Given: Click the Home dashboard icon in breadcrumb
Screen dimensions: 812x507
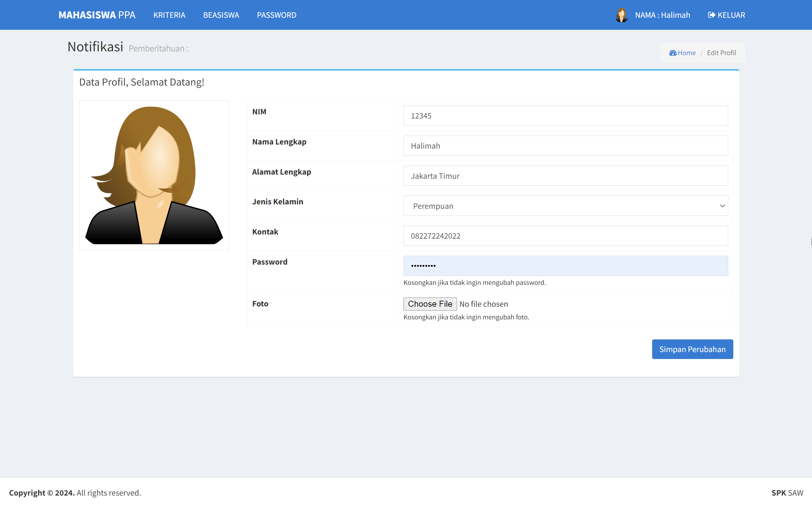Looking at the screenshot, I should coord(673,53).
